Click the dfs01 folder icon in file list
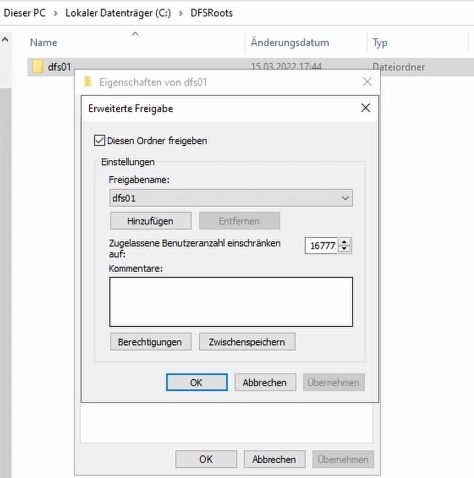Viewport: 474px width, 478px height. (x=38, y=66)
